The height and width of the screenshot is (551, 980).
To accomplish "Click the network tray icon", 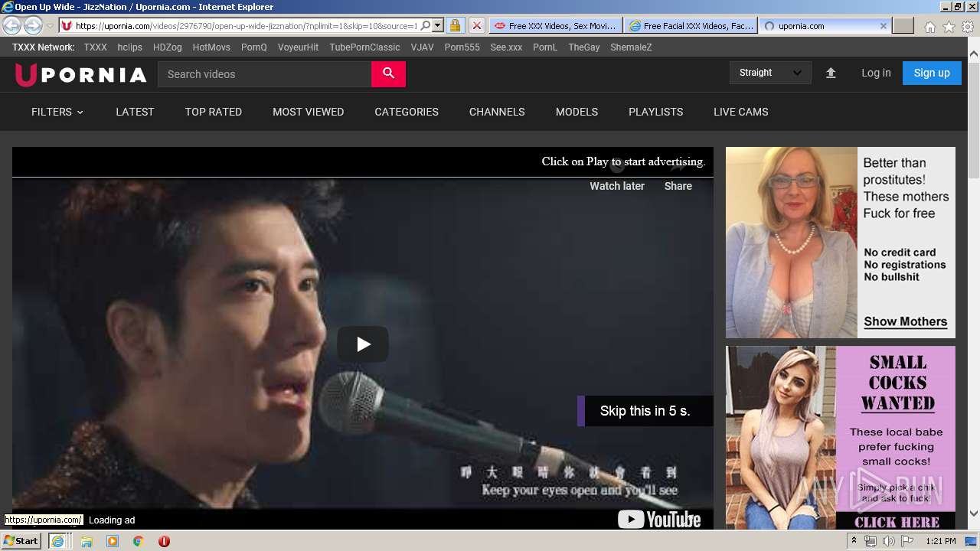I will coord(871,541).
